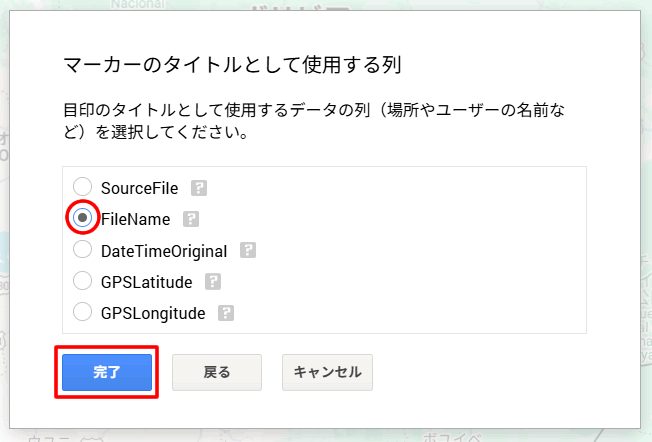This screenshot has width=652, height=442.
Task: Click the selected FileName radio button
Action: tap(83, 218)
